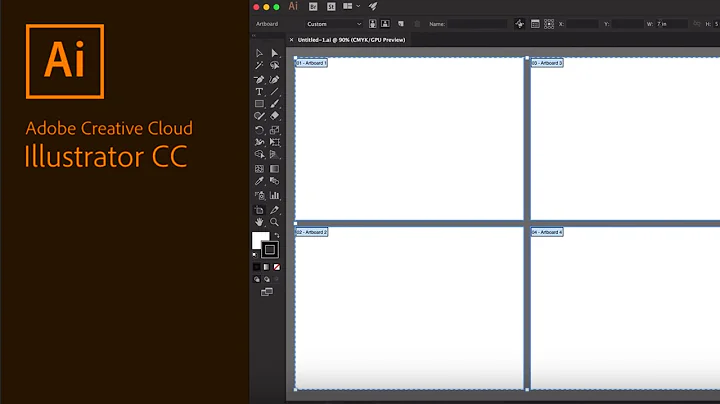This screenshot has width=720, height=404.
Task: Select the Magic Wand tool
Action: [x=259, y=66]
